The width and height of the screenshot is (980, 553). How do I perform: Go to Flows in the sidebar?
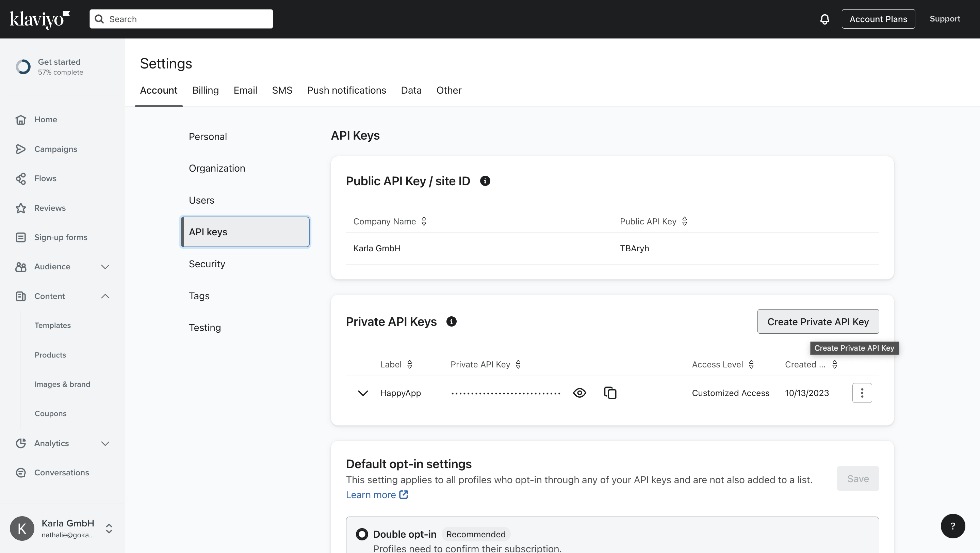(x=45, y=178)
